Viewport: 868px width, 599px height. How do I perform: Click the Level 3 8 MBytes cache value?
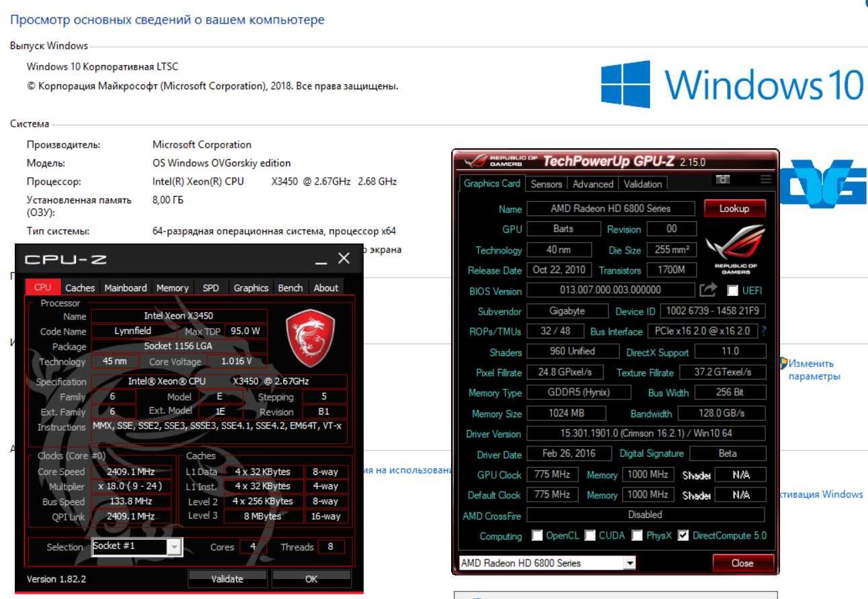click(x=263, y=516)
